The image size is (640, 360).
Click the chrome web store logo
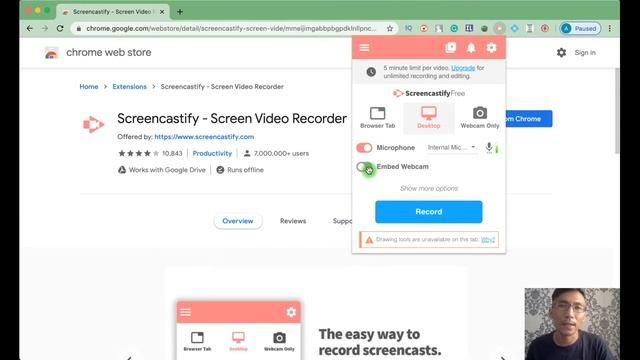(x=98, y=53)
